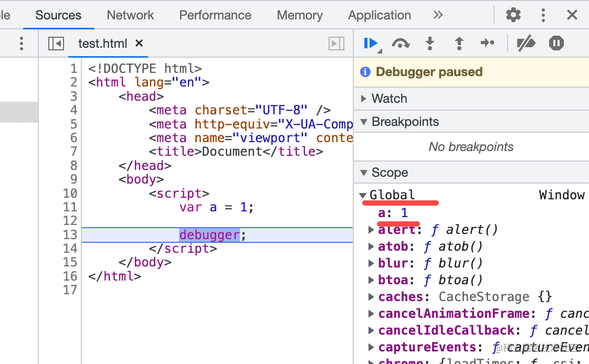Step out of current function
Image resolution: width=589 pixels, height=364 pixels.
coord(459,44)
